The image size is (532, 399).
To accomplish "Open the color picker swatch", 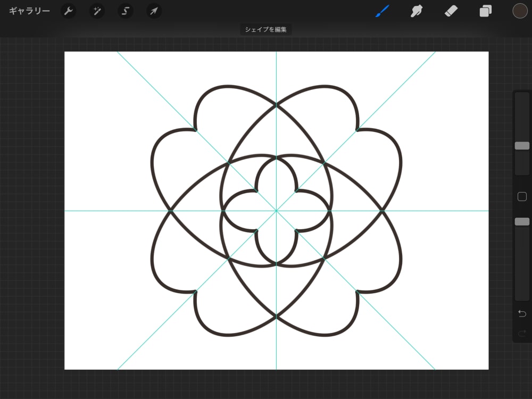I will click(x=520, y=10).
